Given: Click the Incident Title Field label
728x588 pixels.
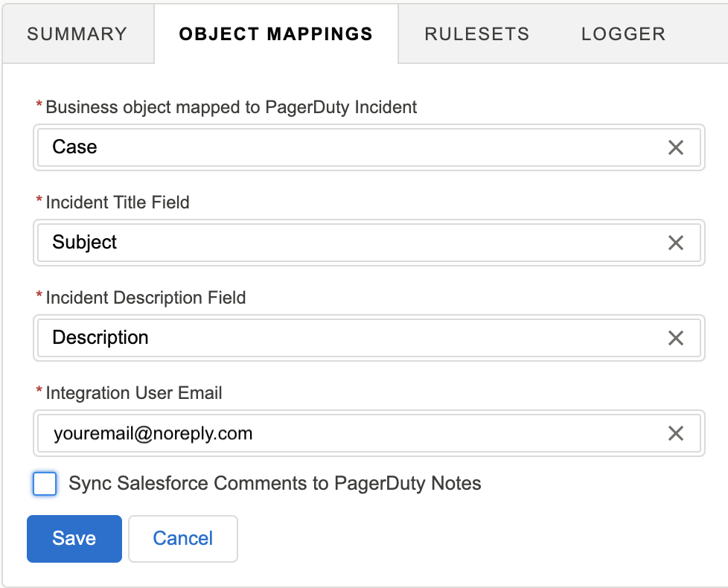Looking at the screenshot, I should (x=118, y=202).
